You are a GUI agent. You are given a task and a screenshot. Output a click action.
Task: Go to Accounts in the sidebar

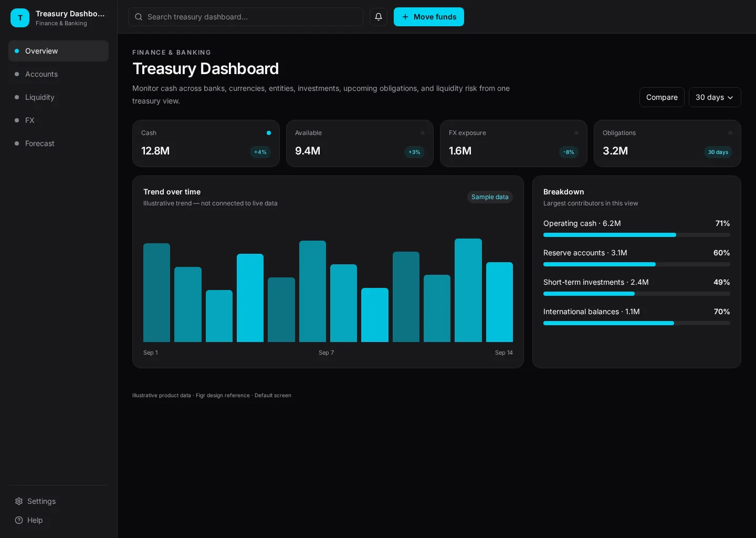(58, 74)
